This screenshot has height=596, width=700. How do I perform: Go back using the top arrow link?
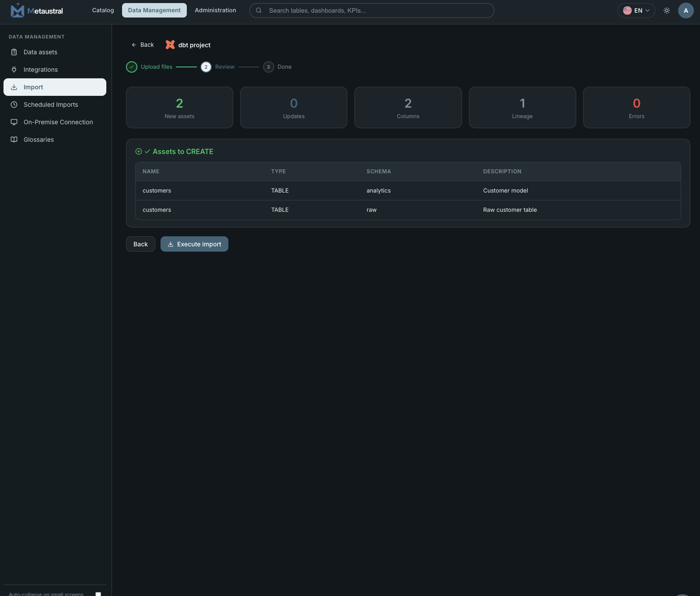click(143, 45)
